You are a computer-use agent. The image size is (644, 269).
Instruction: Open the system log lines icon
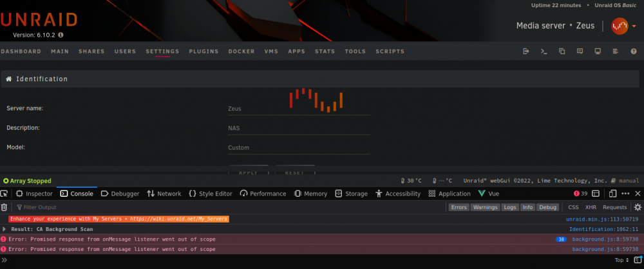click(x=615, y=52)
